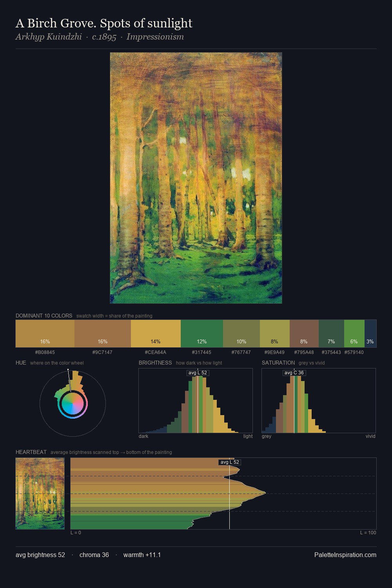392x588 pixels.
Task: Click the 'avg C 36' label in saturation chart
Action: tap(294, 373)
